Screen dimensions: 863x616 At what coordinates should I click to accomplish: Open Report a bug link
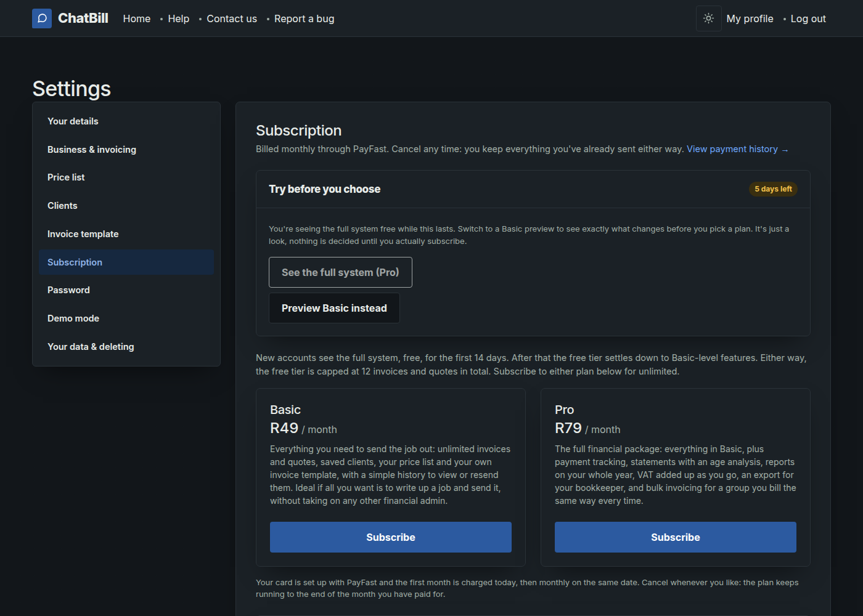305,18
